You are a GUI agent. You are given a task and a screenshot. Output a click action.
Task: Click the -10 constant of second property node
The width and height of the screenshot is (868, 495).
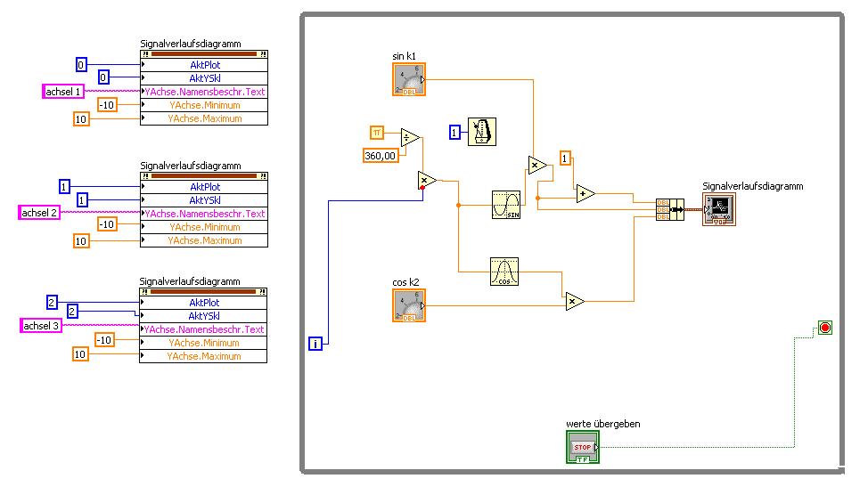pos(107,224)
